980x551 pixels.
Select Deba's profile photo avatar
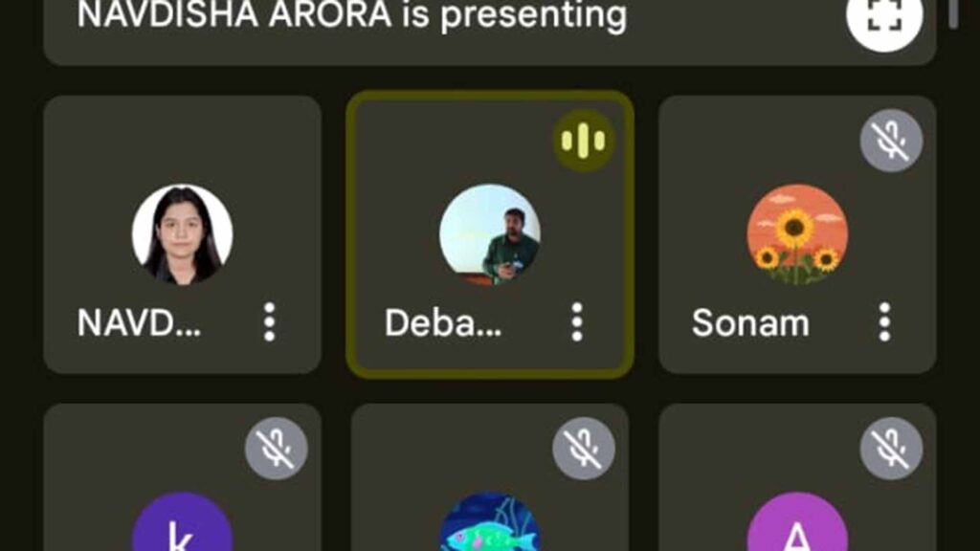tap(490, 234)
